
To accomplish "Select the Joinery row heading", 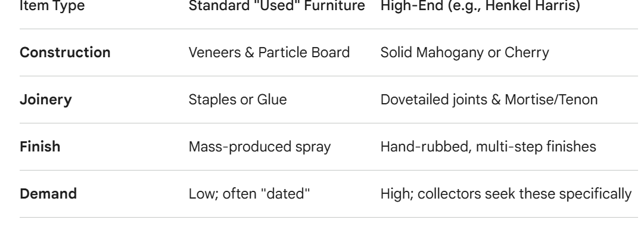I will point(46,100).
